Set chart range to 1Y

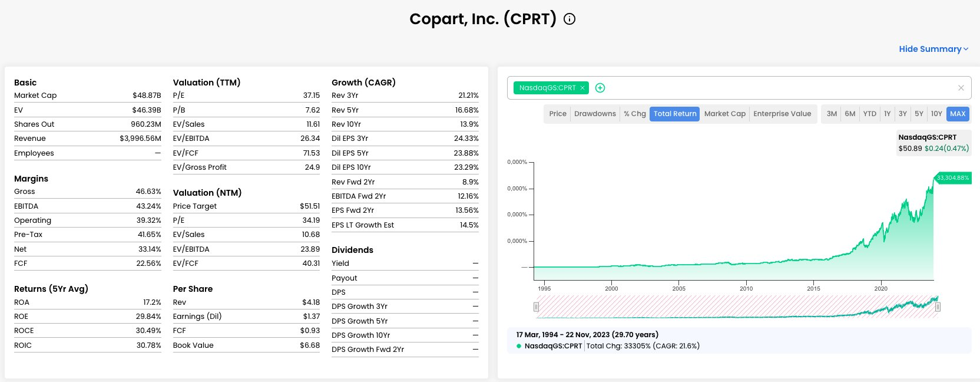(x=887, y=114)
